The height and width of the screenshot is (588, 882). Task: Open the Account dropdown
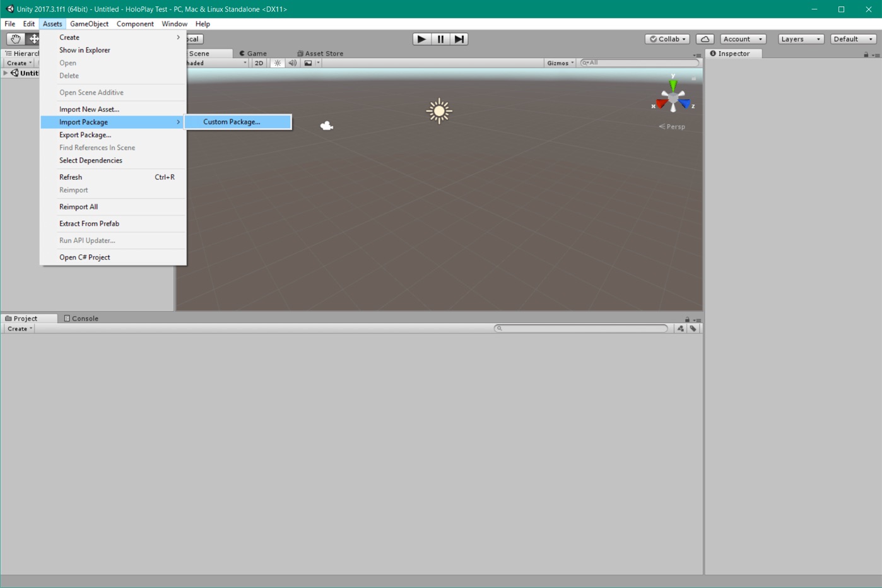coord(743,39)
